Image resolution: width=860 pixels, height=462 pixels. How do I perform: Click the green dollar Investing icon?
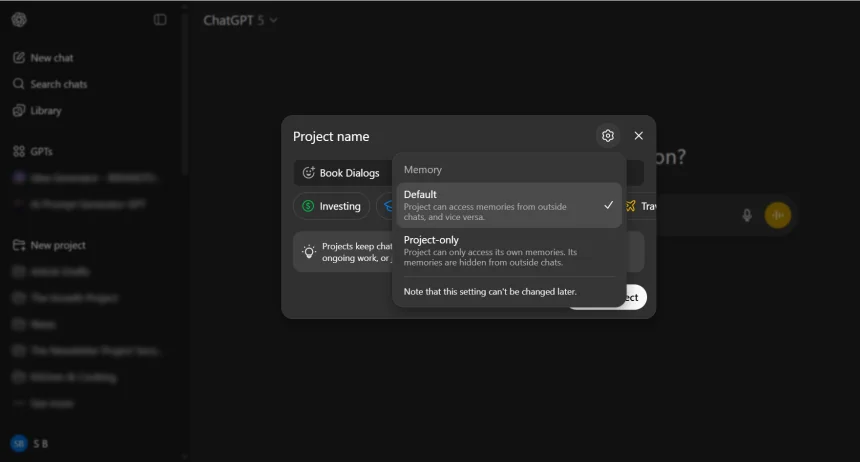click(308, 206)
